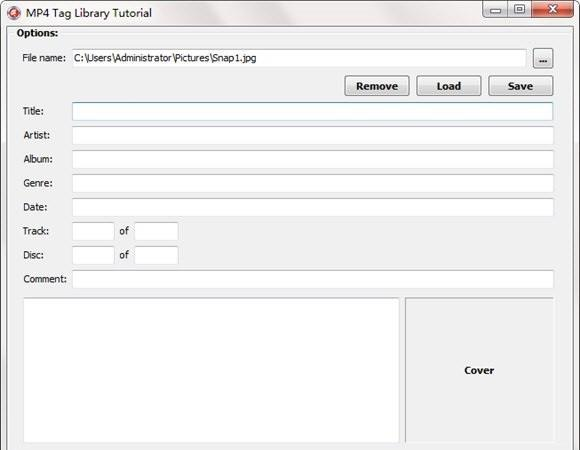
Task: Click the 'Track:' label
Action: 36,231
